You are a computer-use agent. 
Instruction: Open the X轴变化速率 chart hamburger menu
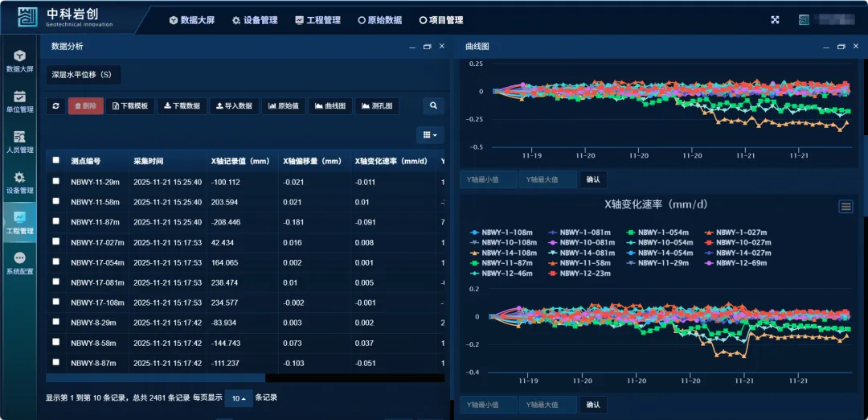[845, 207]
